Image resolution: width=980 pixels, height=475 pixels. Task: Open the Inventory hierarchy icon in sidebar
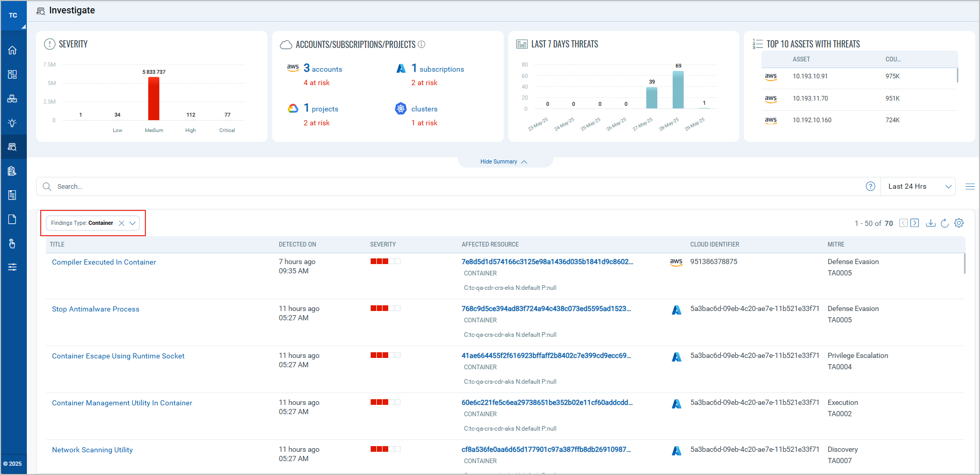coord(12,99)
